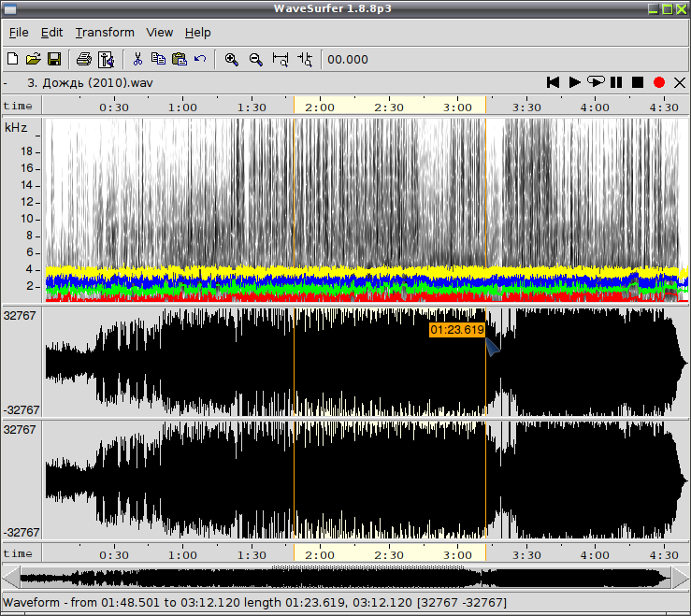Viewport: 691px width, 616px height.
Task: Cut selection with scissors icon
Action: 137,59
